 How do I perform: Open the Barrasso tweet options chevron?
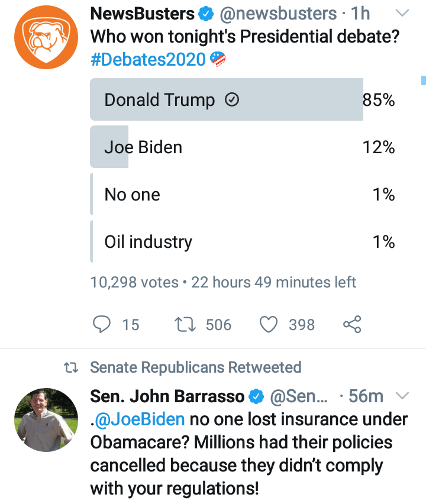point(402,395)
